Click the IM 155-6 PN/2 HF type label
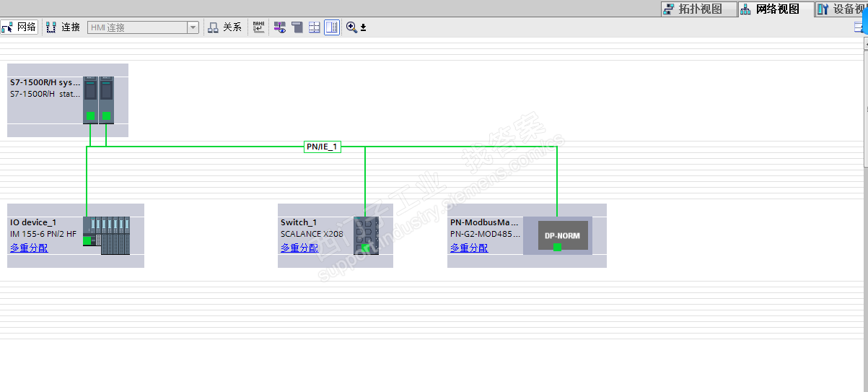The width and height of the screenshot is (868, 392). click(x=43, y=234)
